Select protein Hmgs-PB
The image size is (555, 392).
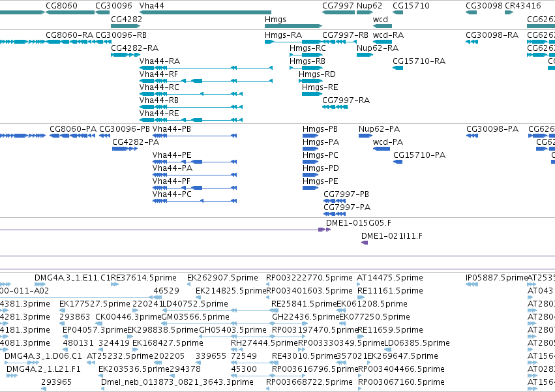(x=320, y=129)
